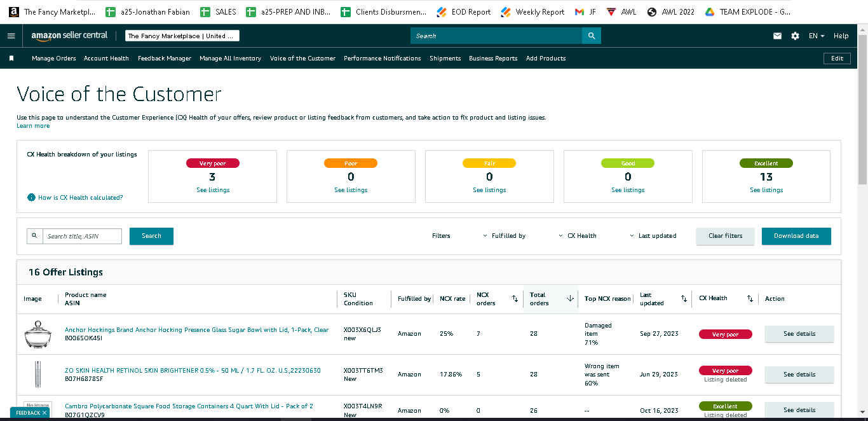Open Manage All Inventory menu item
This screenshot has height=421, width=868.
pyautogui.click(x=230, y=59)
